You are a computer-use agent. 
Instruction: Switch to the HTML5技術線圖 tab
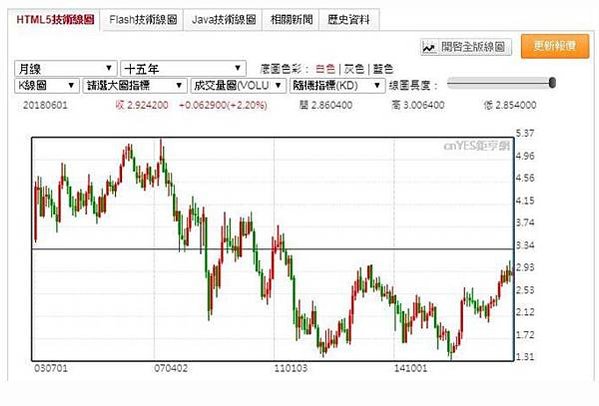[x=55, y=19]
